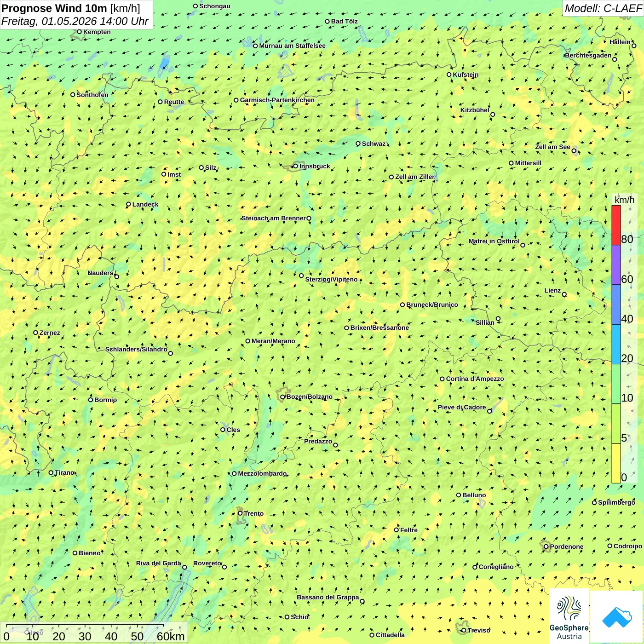This screenshot has height=644, width=644.
Task: Click the 'Feltre' label
Action: pyautogui.click(x=409, y=530)
